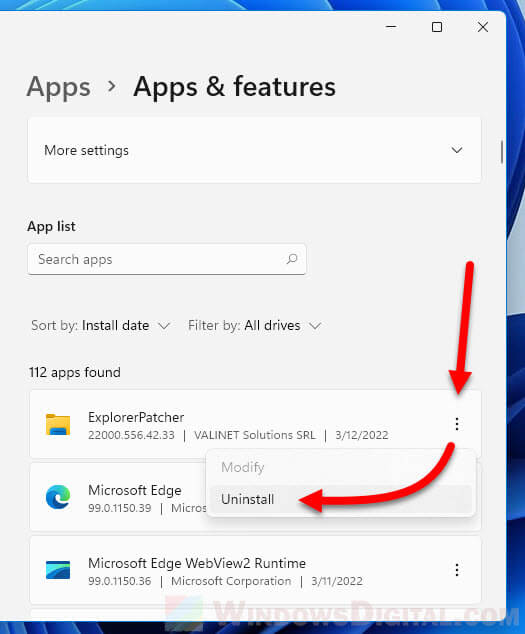The image size is (525, 634).
Task: Click version 22000.556.42.33 text
Action: click(x=131, y=435)
